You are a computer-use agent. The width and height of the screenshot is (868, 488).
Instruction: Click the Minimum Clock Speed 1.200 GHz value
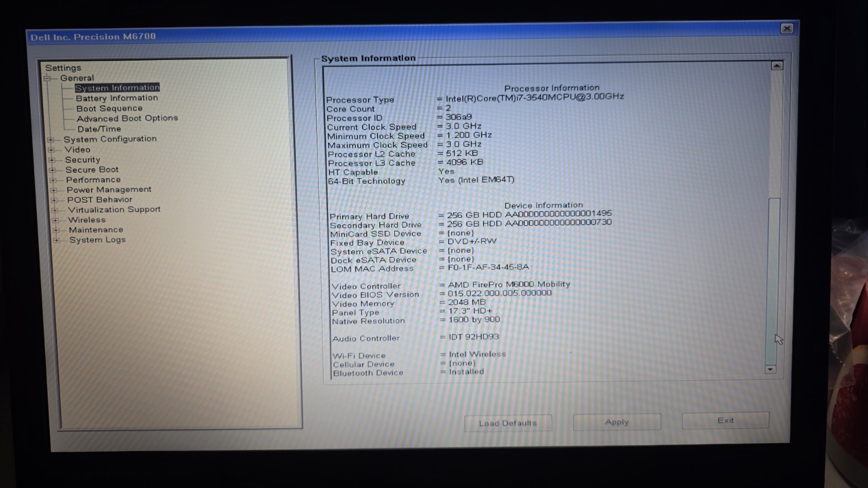pyautogui.click(x=469, y=135)
